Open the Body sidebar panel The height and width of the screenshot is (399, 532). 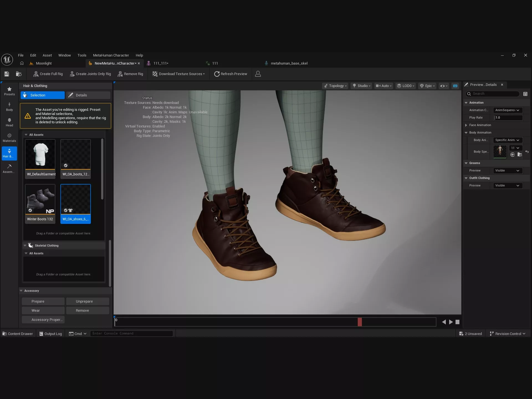(x=9, y=107)
